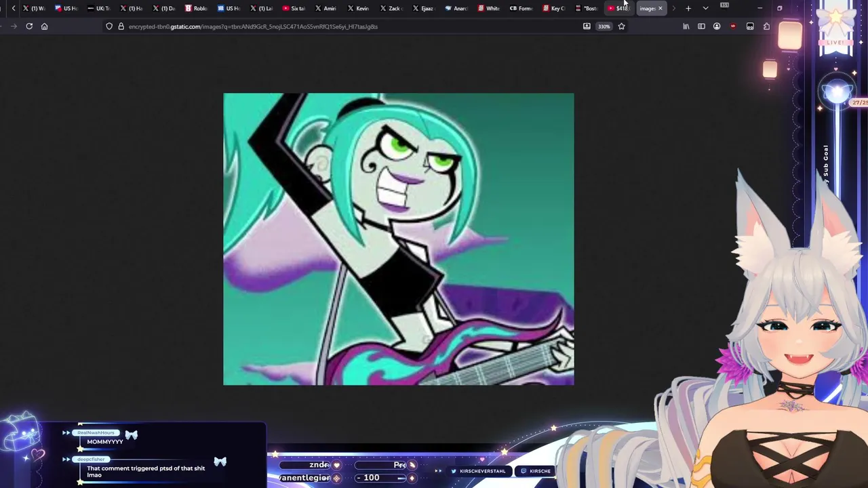Switch to the 'Ejaaz' X tab
Image resolution: width=868 pixels, height=488 pixels.
tap(425, 8)
